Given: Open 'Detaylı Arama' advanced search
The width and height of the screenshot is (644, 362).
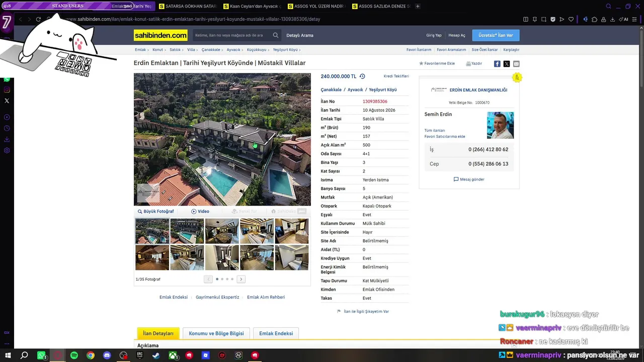Looking at the screenshot, I should click(x=300, y=35).
